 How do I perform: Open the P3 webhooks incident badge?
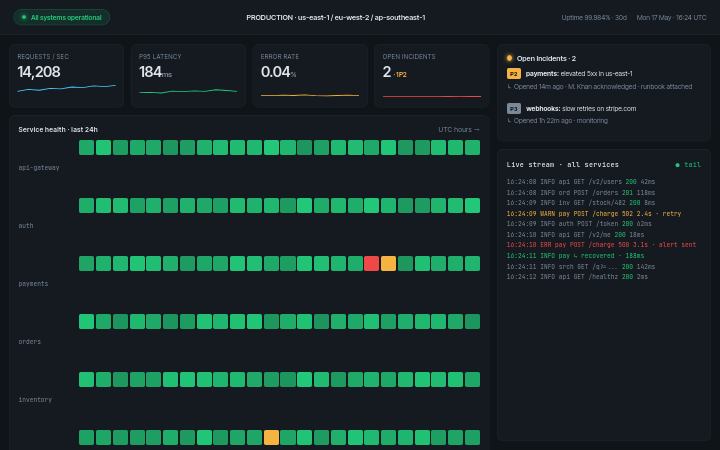tap(513, 109)
